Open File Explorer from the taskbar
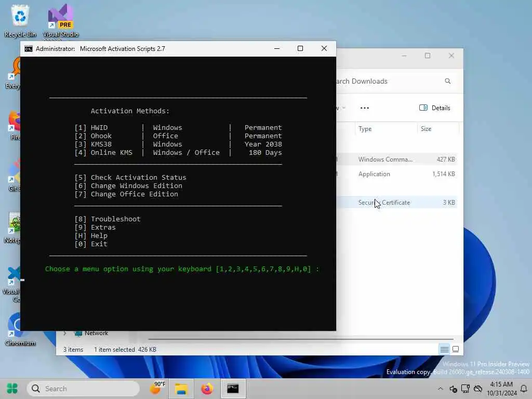 pos(181,389)
